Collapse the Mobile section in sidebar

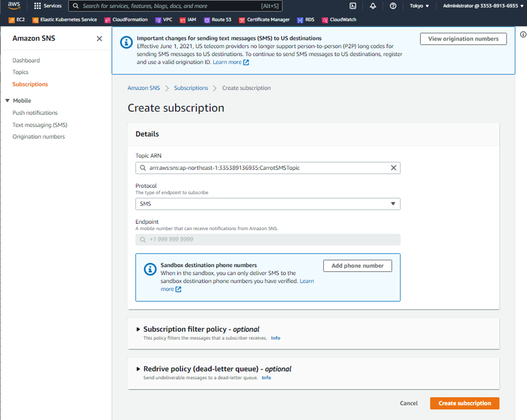(x=7, y=101)
